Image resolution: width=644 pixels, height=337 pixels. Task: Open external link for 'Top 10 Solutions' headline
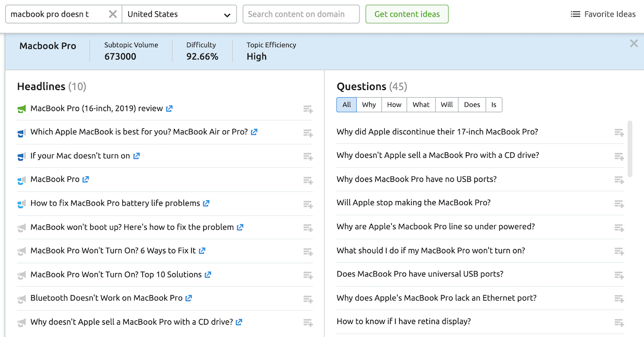coord(210,275)
